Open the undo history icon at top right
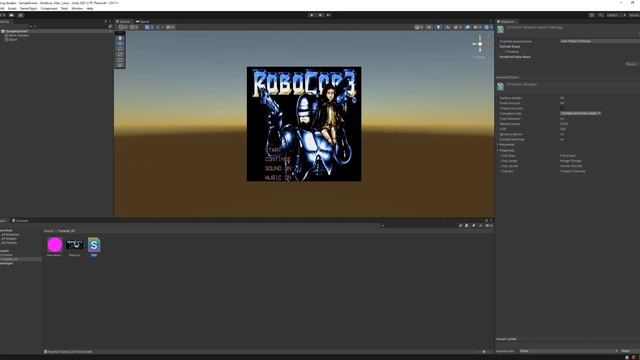The image size is (640, 360). [591, 15]
